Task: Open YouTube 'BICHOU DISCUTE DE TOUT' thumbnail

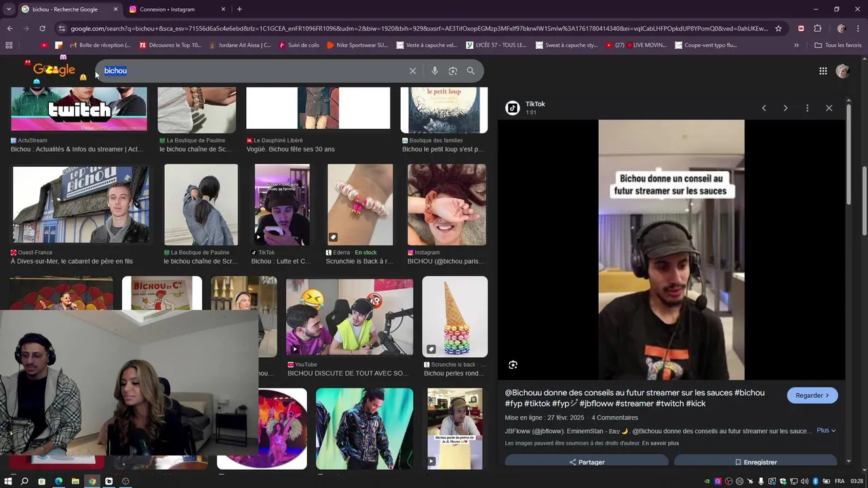Action: pos(349,317)
